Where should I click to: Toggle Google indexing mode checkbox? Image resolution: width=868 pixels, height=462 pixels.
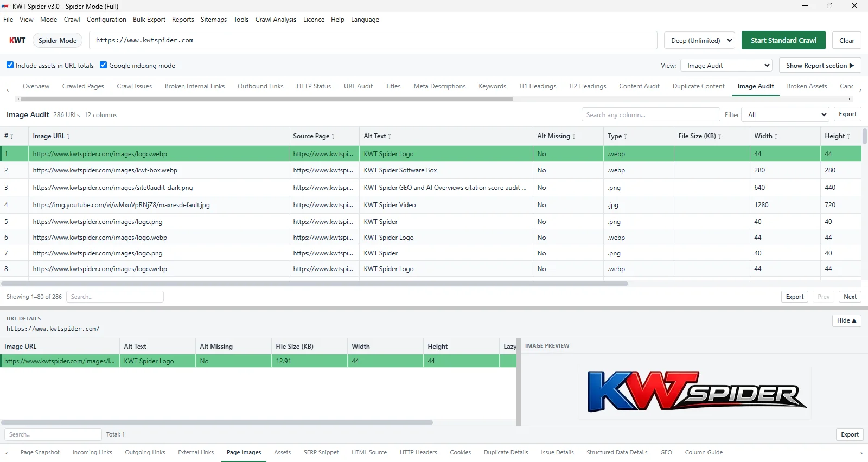(104, 65)
